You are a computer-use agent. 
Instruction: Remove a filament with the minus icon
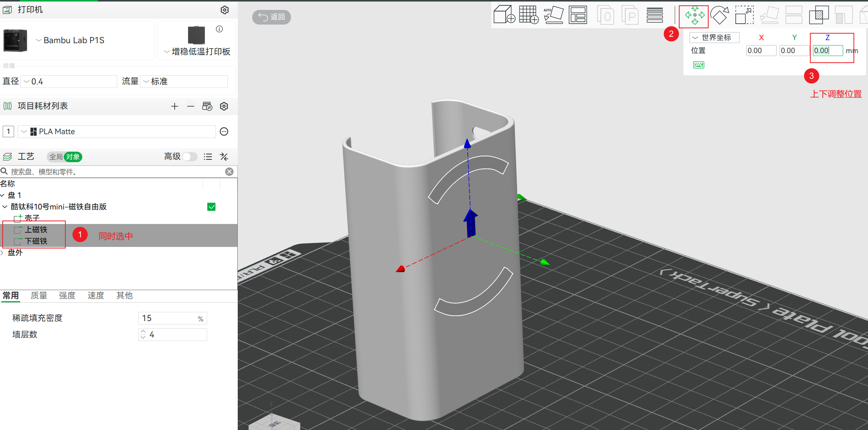[191, 106]
